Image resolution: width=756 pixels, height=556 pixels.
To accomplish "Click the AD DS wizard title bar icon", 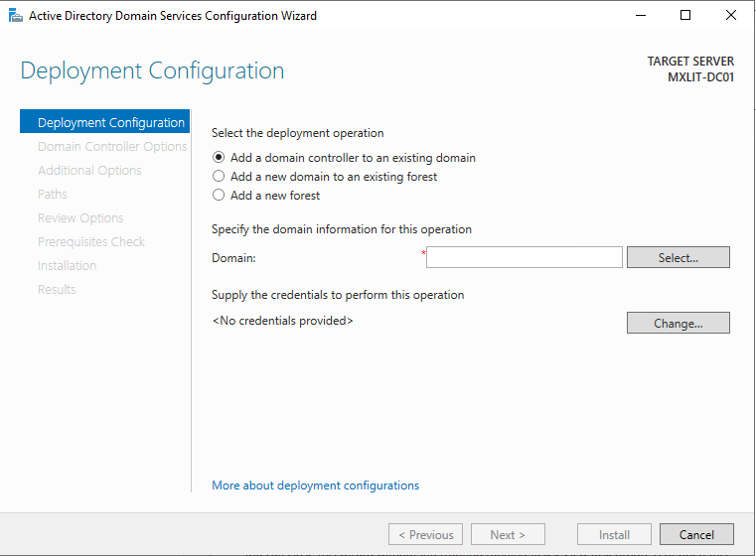I will pos(14,16).
